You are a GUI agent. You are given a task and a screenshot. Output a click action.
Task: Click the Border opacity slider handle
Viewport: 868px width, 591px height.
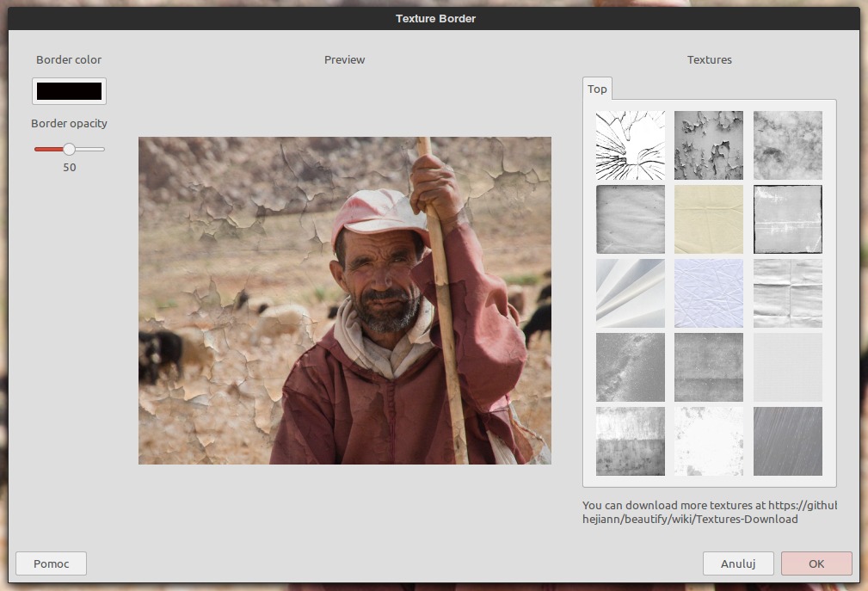(69, 149)
